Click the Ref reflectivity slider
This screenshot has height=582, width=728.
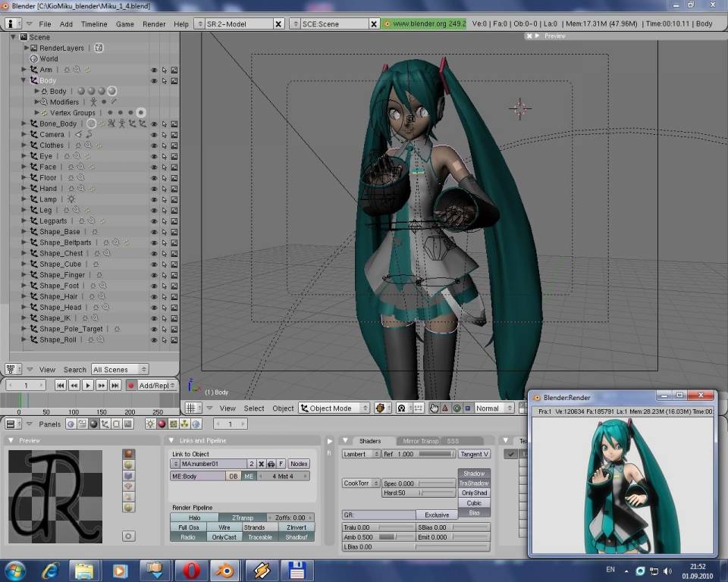point(419,454)
